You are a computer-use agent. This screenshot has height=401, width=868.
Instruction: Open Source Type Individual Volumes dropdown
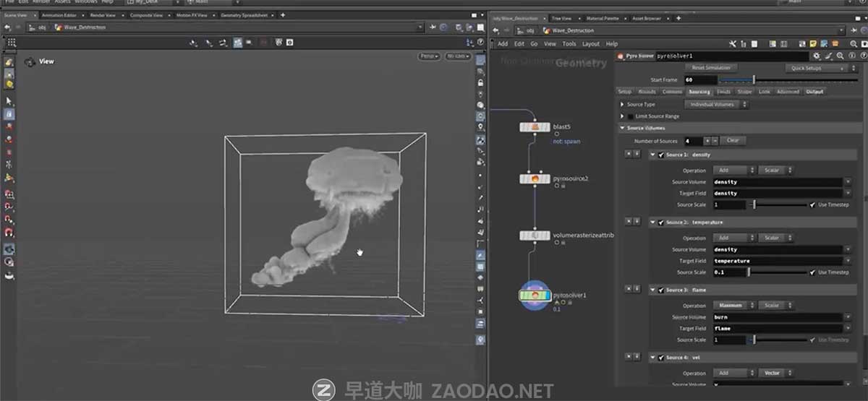(x=715, y=105)
